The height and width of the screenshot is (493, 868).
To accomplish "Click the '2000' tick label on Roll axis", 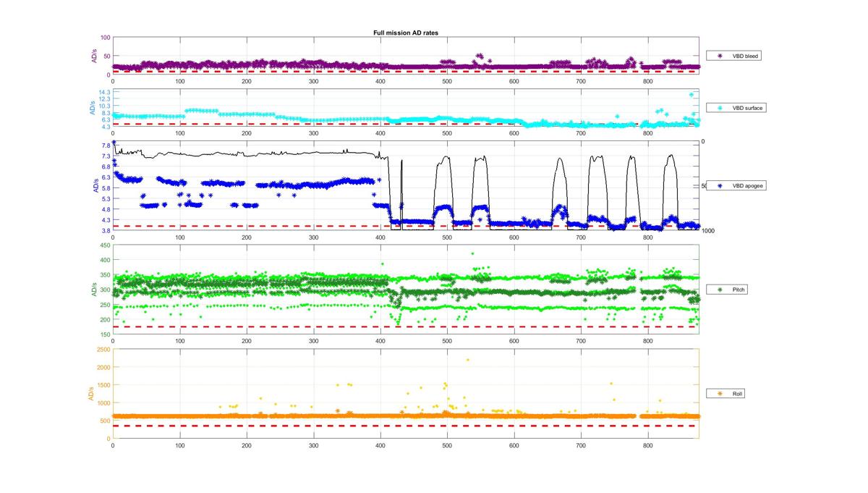I will pyautogui.click(x=103, y=367).
